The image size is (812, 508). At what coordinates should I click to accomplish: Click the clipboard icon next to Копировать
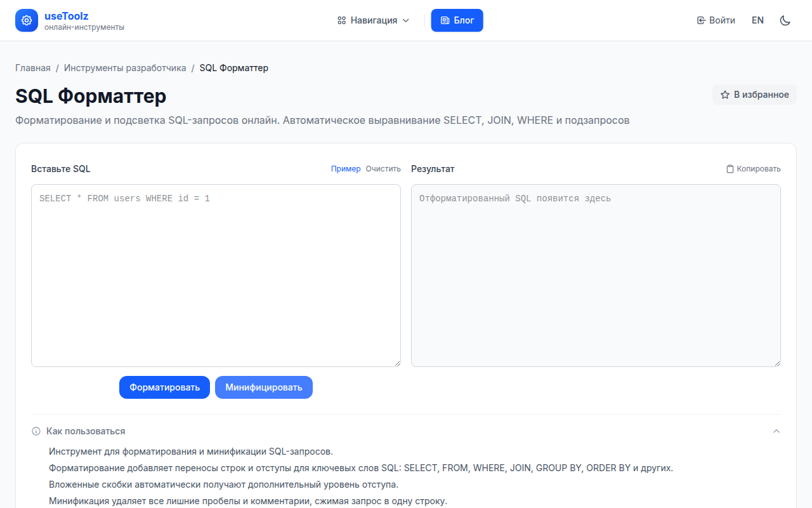click(x=730, y=169)
